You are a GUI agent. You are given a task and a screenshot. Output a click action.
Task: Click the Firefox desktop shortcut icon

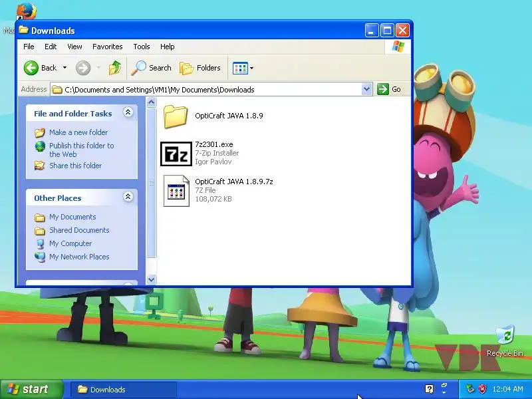(27, 11)
